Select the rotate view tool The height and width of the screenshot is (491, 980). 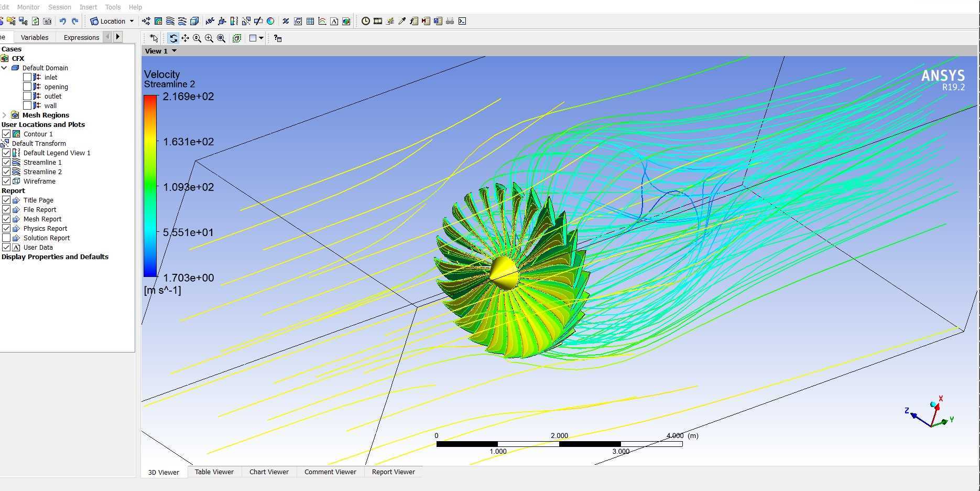point(173,38)
